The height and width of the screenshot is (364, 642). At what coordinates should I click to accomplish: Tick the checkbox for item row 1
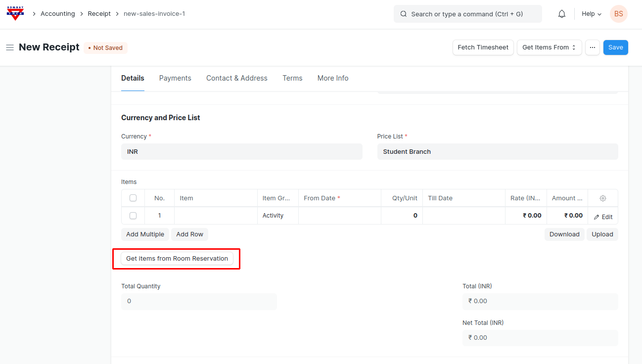pyautogui.click(x=133, y=216)
